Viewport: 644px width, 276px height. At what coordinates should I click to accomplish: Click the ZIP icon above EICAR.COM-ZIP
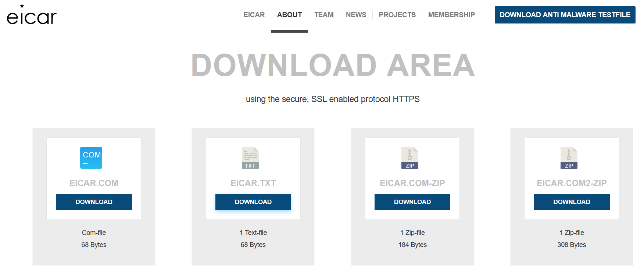tap(409, 158)
